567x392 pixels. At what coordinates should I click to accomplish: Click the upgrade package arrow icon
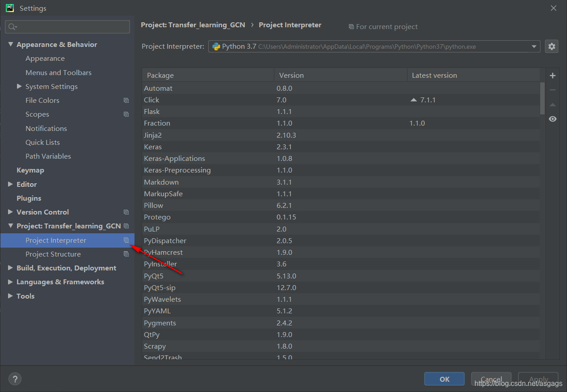point(553,105)
